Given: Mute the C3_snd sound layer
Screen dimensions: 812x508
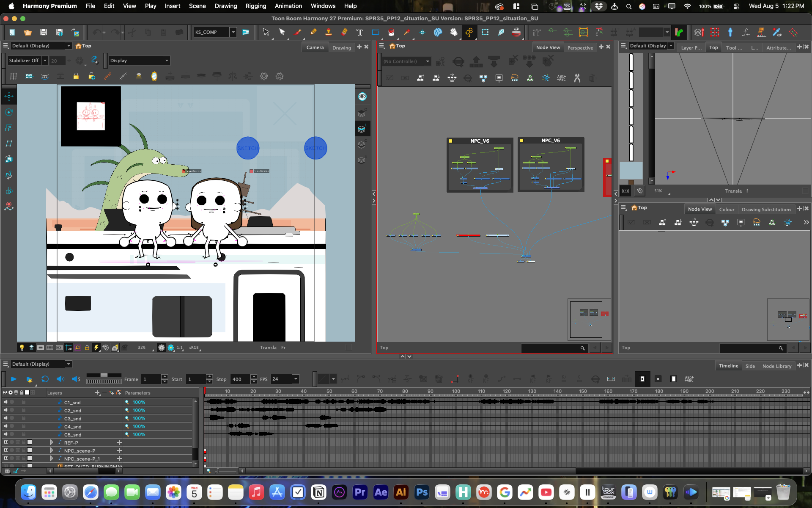Looking at the screenshot, I should (6, 418).
